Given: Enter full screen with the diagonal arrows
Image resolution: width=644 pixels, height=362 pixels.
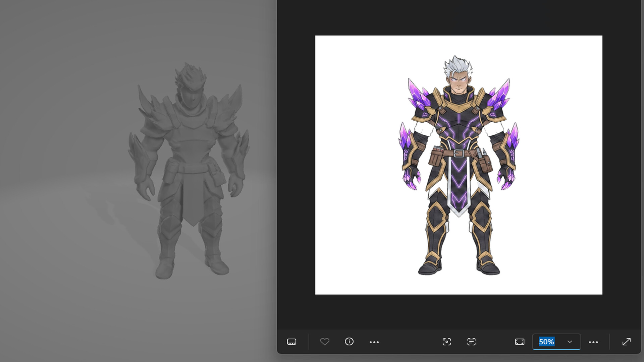Looking at the screenshot, I should pos(626,342).
